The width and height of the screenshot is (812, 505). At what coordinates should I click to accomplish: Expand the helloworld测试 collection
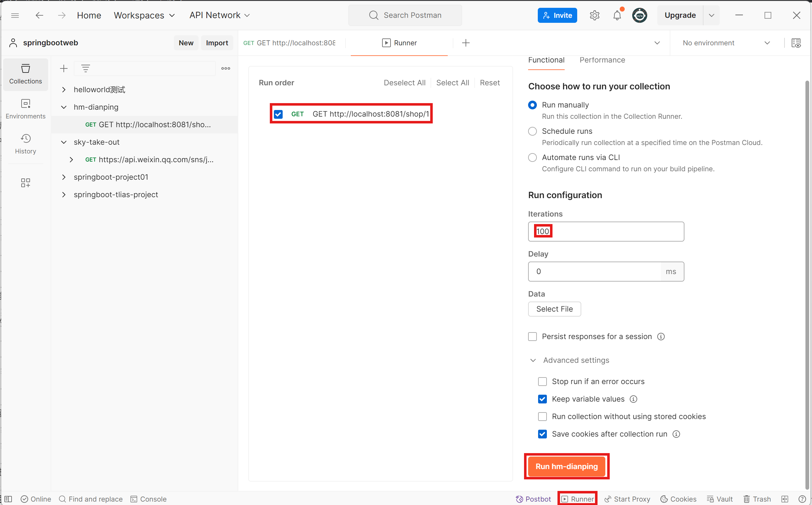pyautogui.click(x=64, y=89)
